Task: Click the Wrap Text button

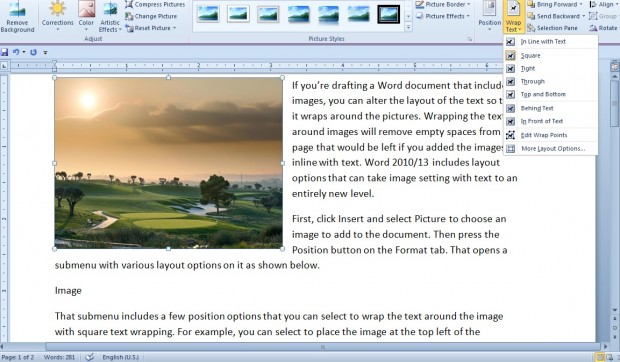Action: (x=513, y=17)
